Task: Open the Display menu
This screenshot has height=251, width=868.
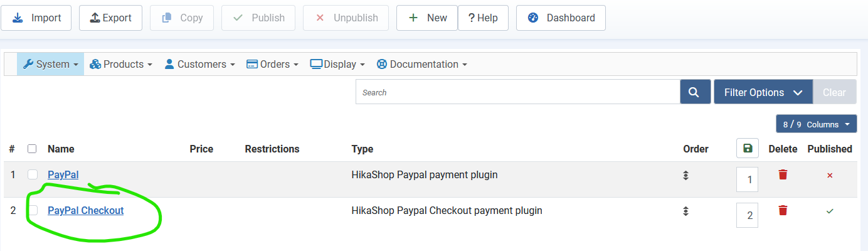Action: [337, 64]
